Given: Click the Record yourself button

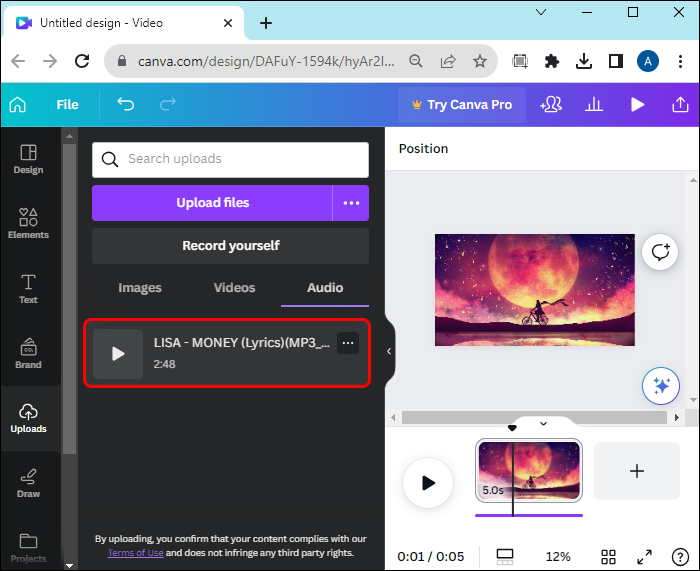Looking at the screenshot, I should 230,246.
